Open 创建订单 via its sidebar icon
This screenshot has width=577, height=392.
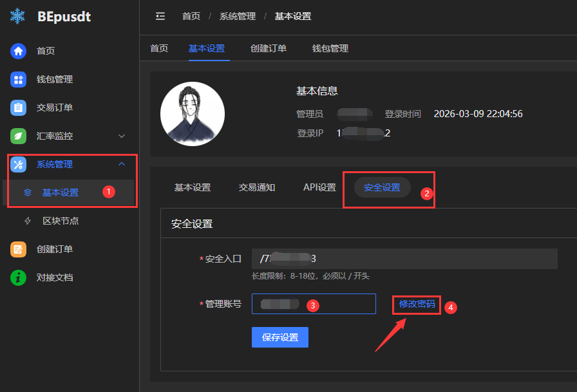click(18, 249)
